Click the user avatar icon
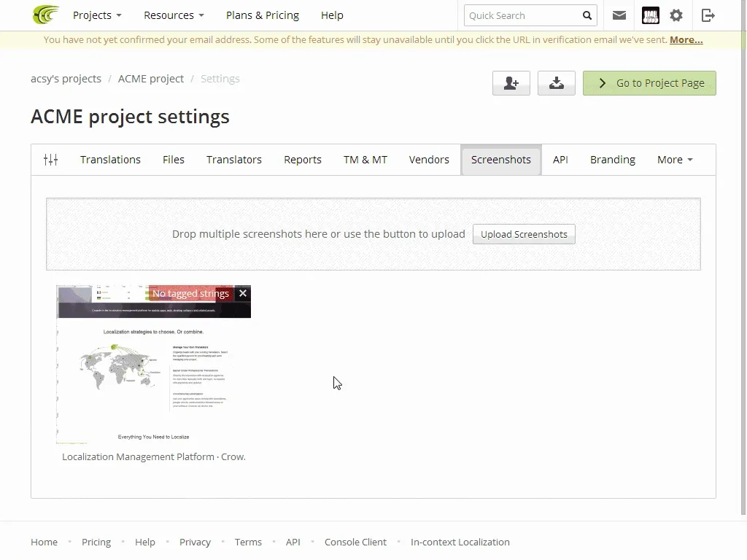Screen dimensions: 747x560 tap(650, 15)
